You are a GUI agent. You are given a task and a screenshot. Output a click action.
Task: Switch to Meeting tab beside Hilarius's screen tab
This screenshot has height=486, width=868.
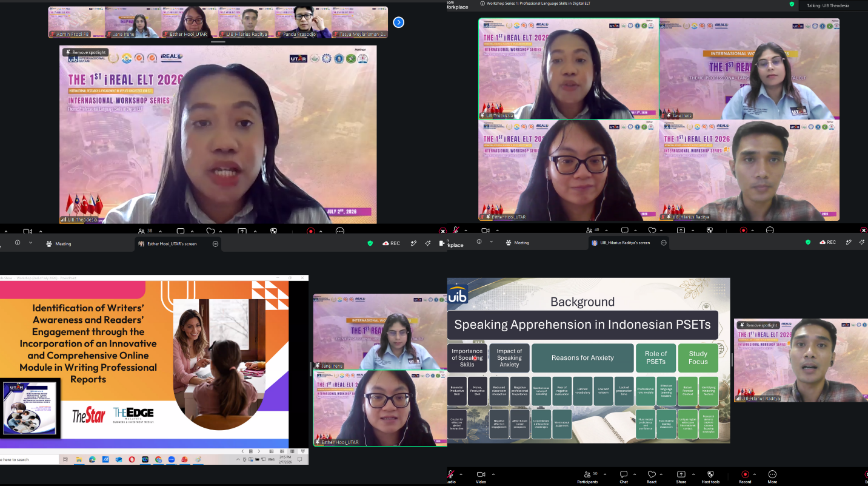click(517, 243)
